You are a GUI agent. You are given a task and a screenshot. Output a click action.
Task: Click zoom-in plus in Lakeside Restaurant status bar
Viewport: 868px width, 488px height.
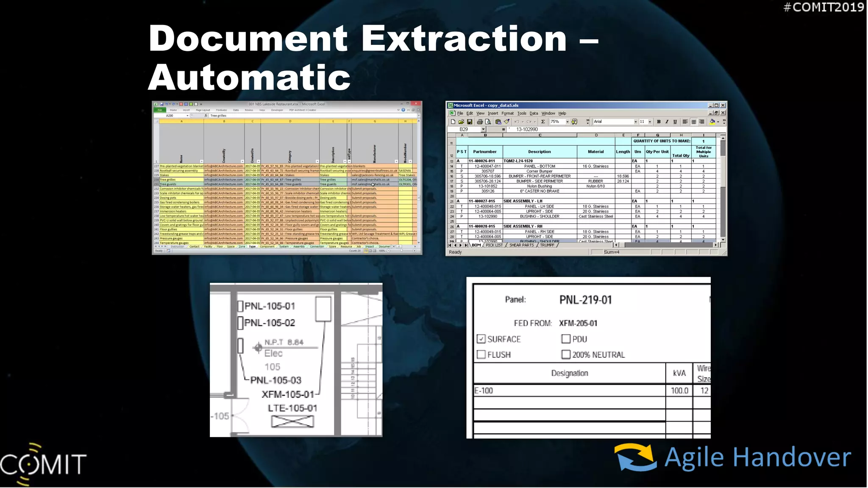coord(415,251)
